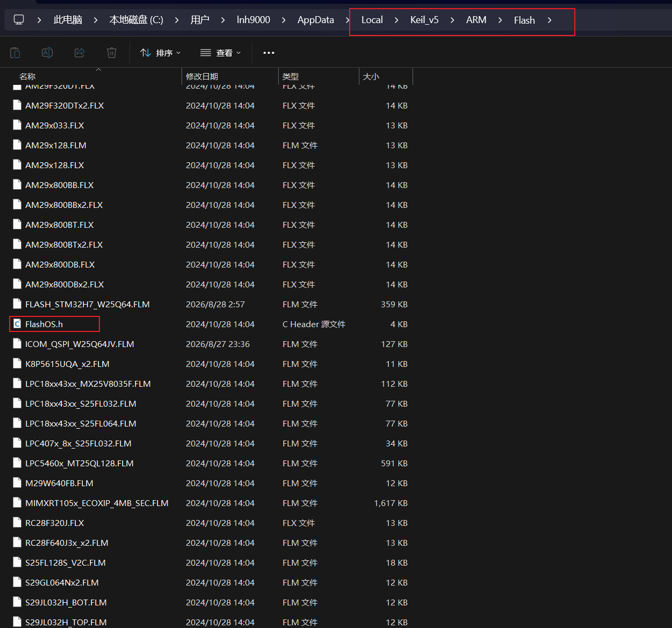Viewport: 672px width, 628px height.
Task: Go to Keil_v5 breadcrumb folder
Action: pyautogui.click(x=424, y=20)
